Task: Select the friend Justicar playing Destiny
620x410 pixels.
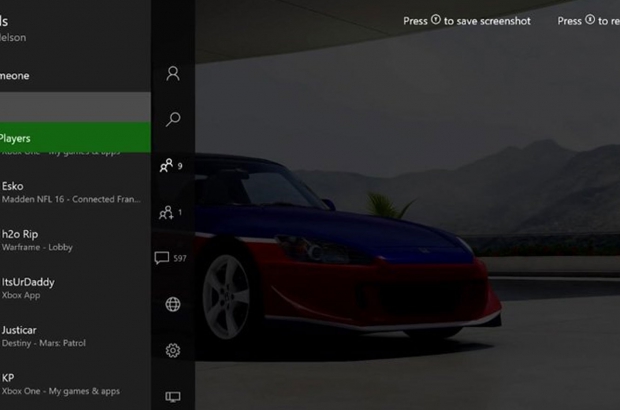Action: coord(75,336)
